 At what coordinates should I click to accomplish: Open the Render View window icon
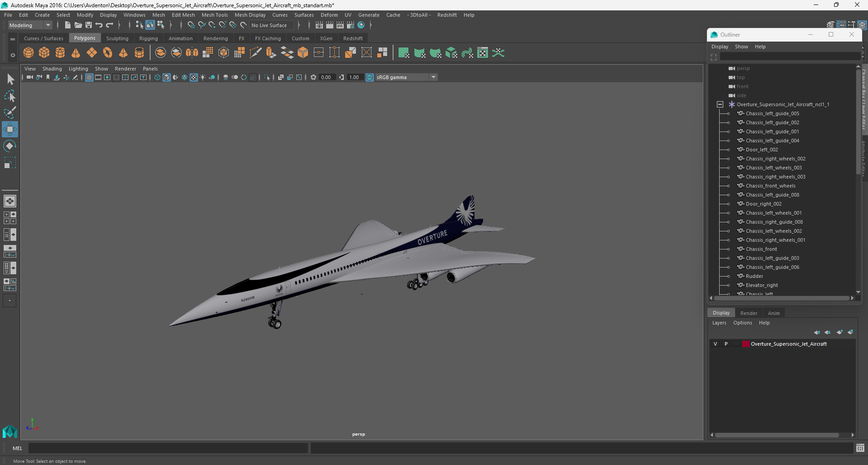coord(319,25)
